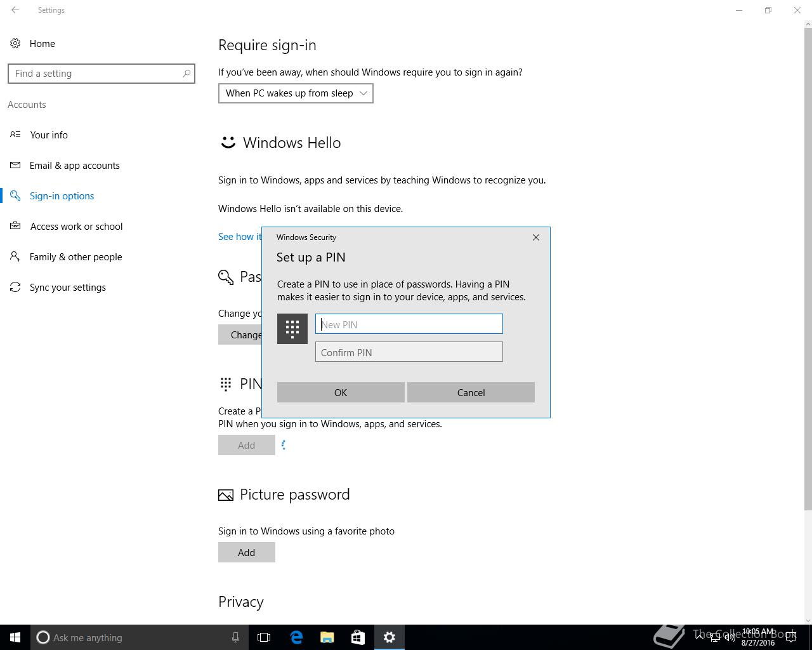Select Your info in the sidebar

tap(49, 135)
